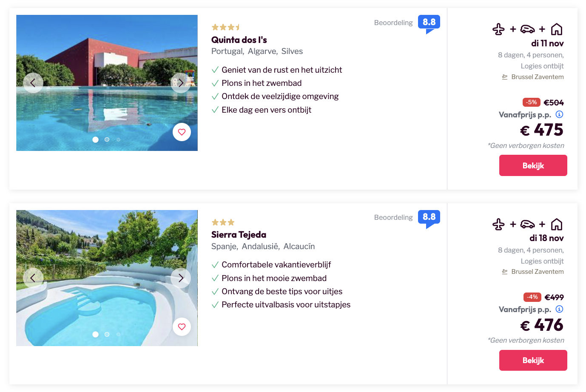This screenshot has height=392, width=586.
Task: Click the 8.8 rating badge for Quinta dos I's
Action: coord(429,22)
